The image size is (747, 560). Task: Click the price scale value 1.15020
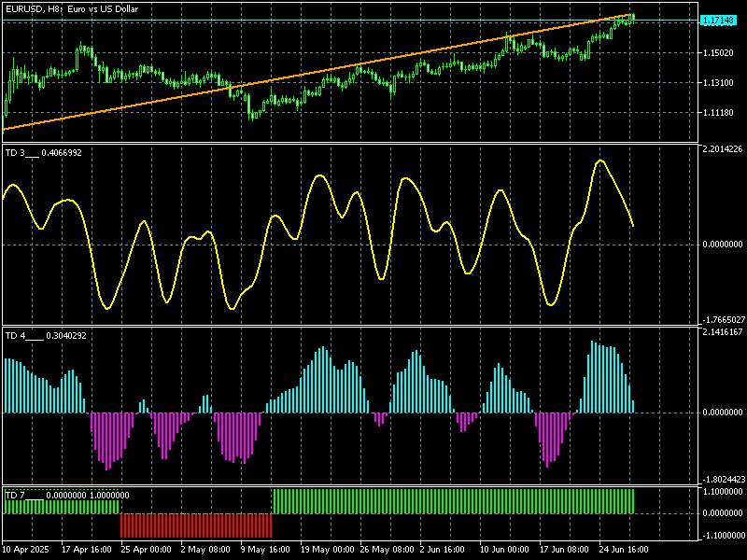(x=718, y=53)
